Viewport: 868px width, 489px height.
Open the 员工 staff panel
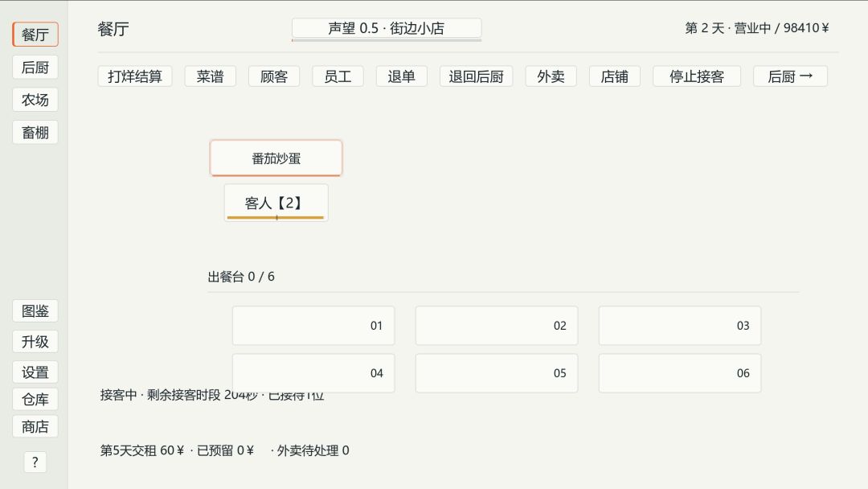point(338,76)
